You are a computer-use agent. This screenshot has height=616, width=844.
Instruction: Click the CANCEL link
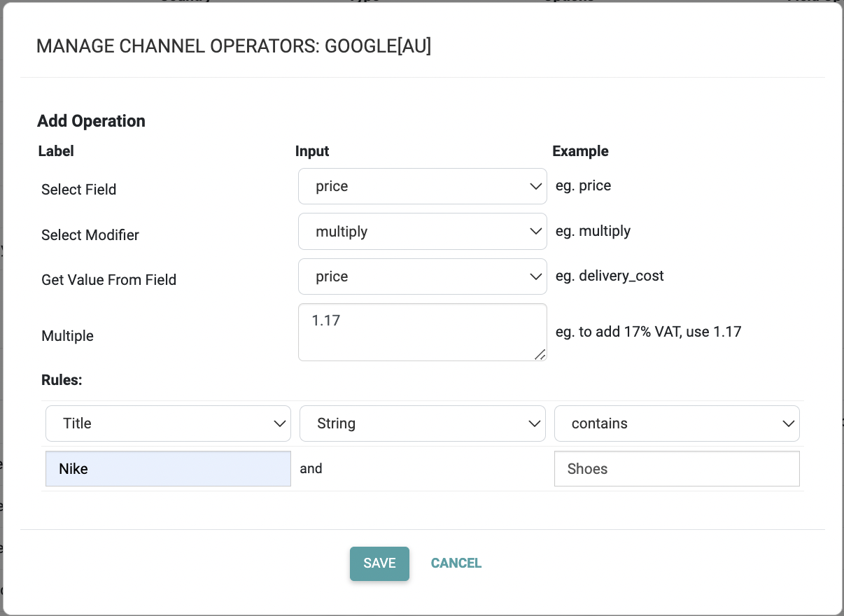456,563
